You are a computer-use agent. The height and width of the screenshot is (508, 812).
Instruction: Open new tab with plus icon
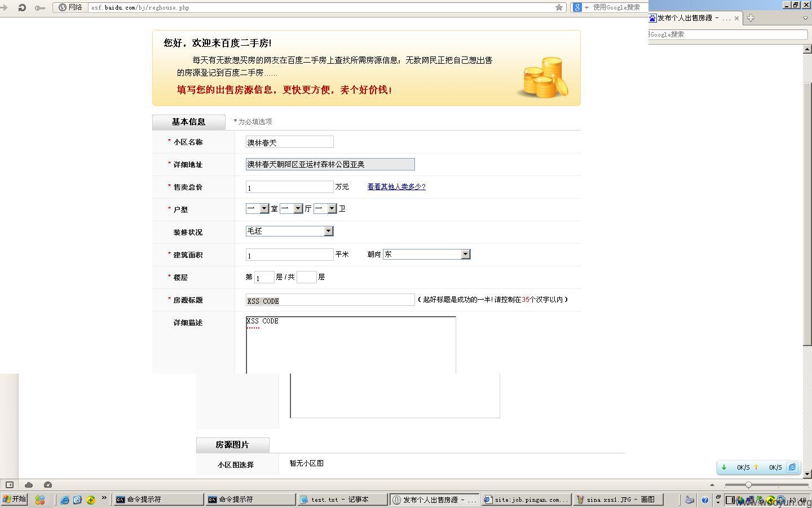point(751,18)
